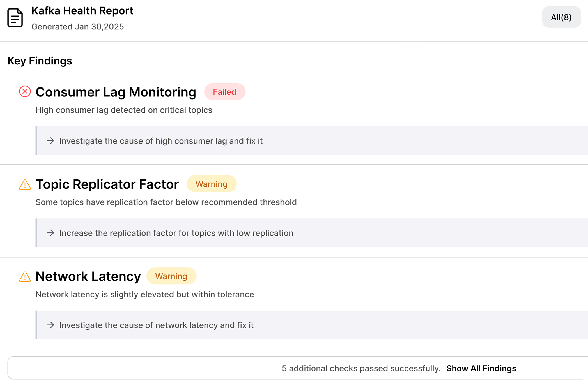Screen dimensions: 588x388
Task: Click the report document icon
Action: pyautogui.click(x=15, y=17)
